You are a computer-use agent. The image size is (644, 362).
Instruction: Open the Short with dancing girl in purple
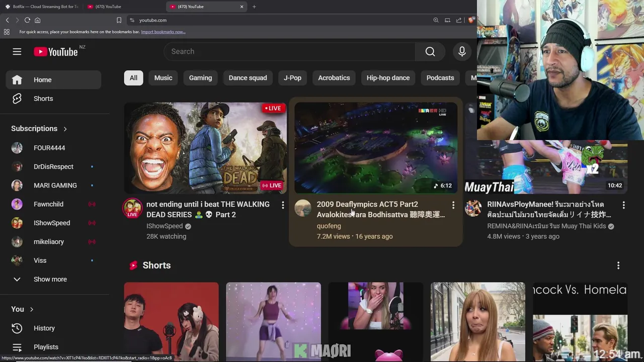(x=273, y=322)
